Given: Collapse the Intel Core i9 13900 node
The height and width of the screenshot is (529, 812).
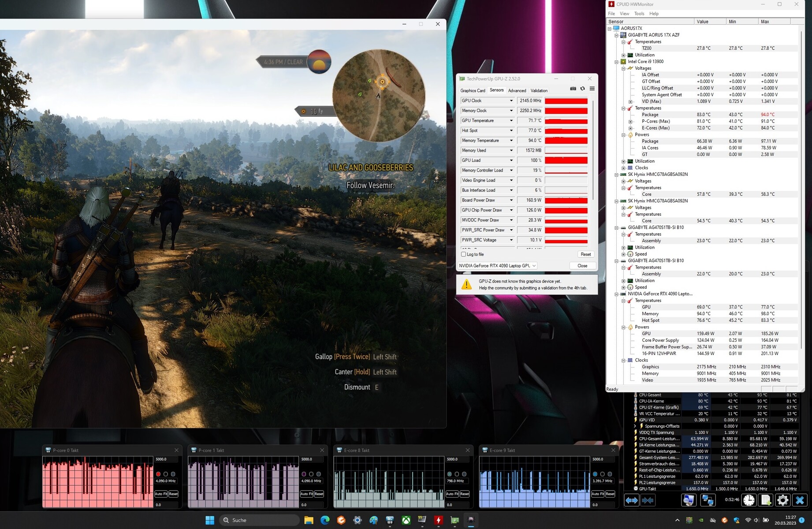Looking at the screenshot, I should coord(616,62).
